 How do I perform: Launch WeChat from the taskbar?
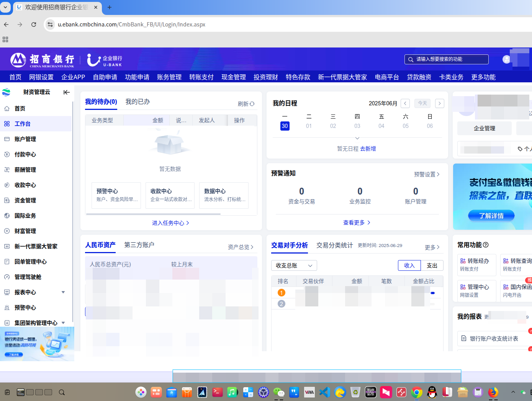pos(279,392)
